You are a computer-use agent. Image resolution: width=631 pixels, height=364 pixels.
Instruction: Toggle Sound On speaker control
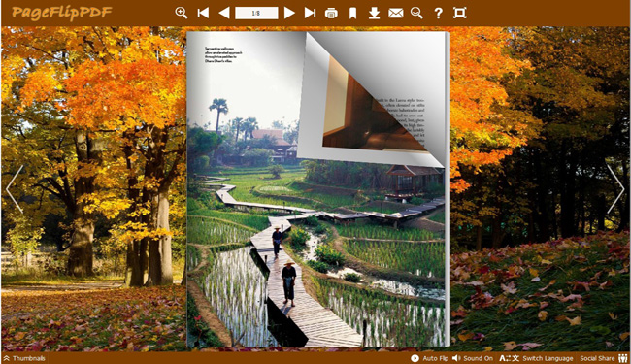[x=473, y=358]
